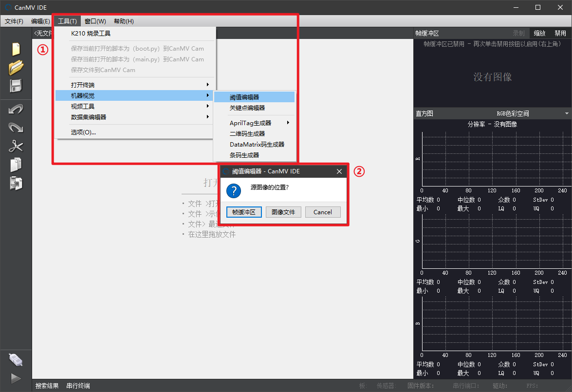This screenshot has height=392, width=572.
Task: Expand the 打开终端 submenu
Action: [135, 85]
